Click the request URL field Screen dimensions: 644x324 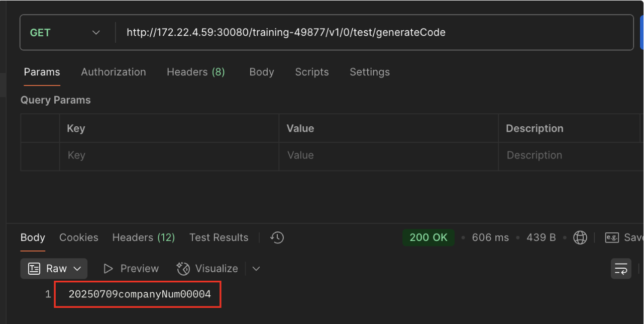click(372, 33)
